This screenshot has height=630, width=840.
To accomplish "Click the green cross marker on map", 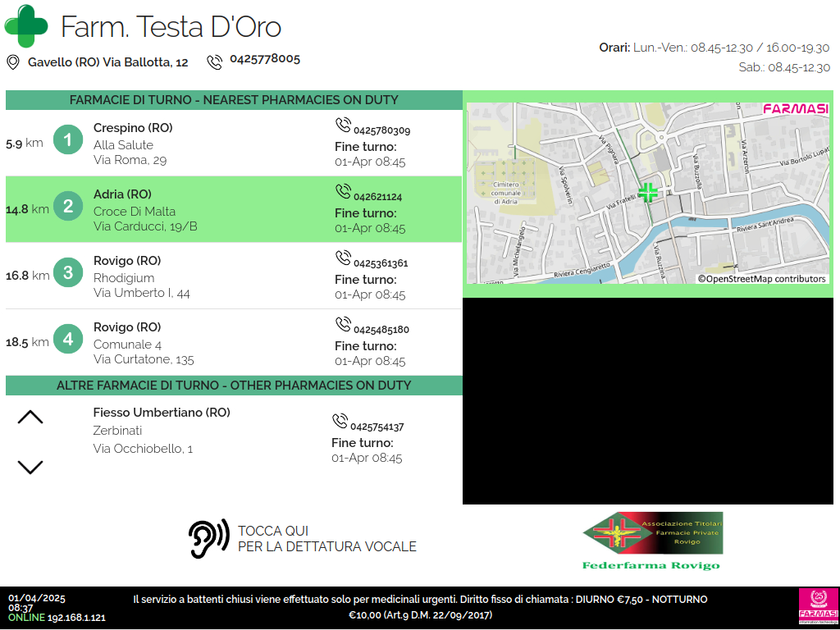I will click(648, 193).
